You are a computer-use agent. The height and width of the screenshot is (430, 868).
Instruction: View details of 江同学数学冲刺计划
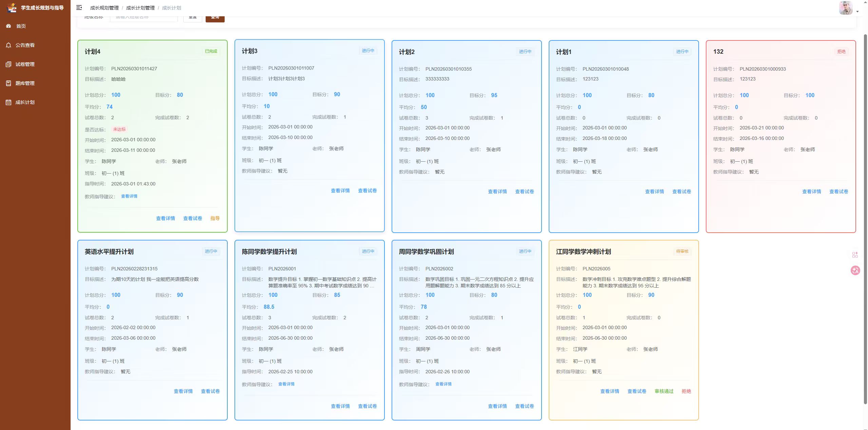click(610, 391)
